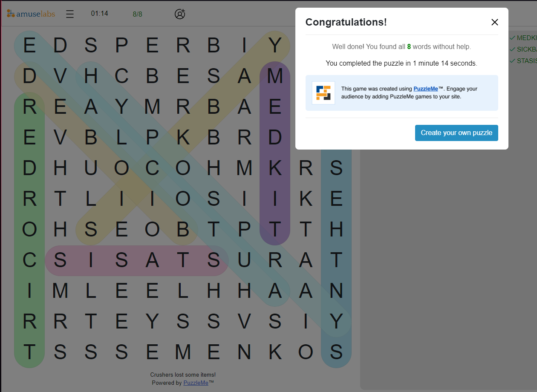This screenshot has width=537, height=392.
Task: Click Create your own puzzle button
Action: click(x=456, y=133)
